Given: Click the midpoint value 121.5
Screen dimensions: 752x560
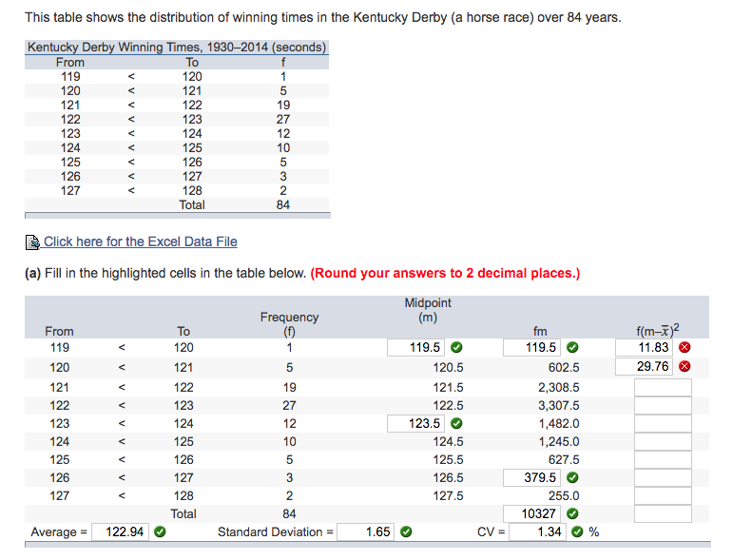Looking at the screenshot, I should click(448, 387).
